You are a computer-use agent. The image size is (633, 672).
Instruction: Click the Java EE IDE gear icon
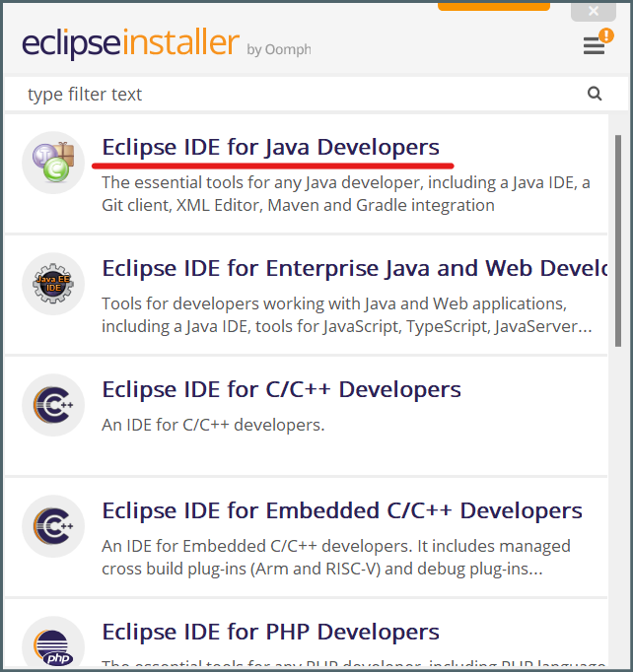click(x=53, y=284)
